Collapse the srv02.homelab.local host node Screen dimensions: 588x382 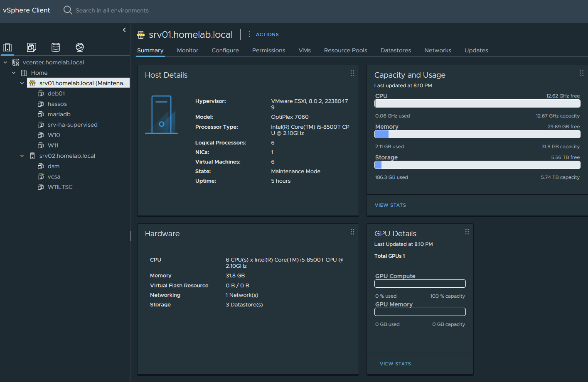coord(22,156)
